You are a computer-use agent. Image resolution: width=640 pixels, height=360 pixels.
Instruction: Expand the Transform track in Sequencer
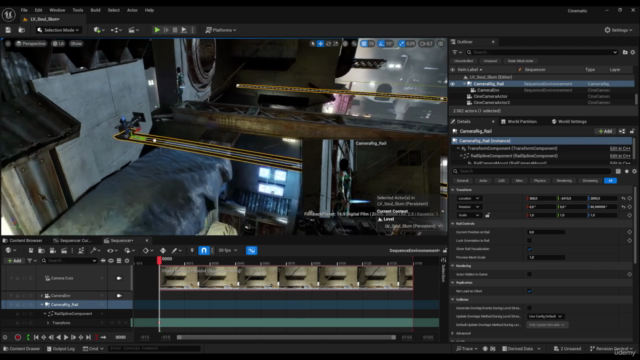48,323
